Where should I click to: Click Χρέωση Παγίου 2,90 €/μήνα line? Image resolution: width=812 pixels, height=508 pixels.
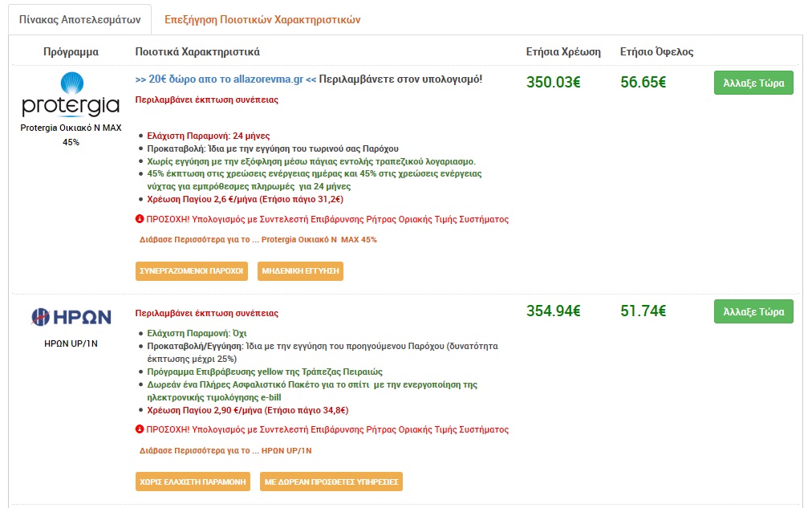(x=248, y=410)
